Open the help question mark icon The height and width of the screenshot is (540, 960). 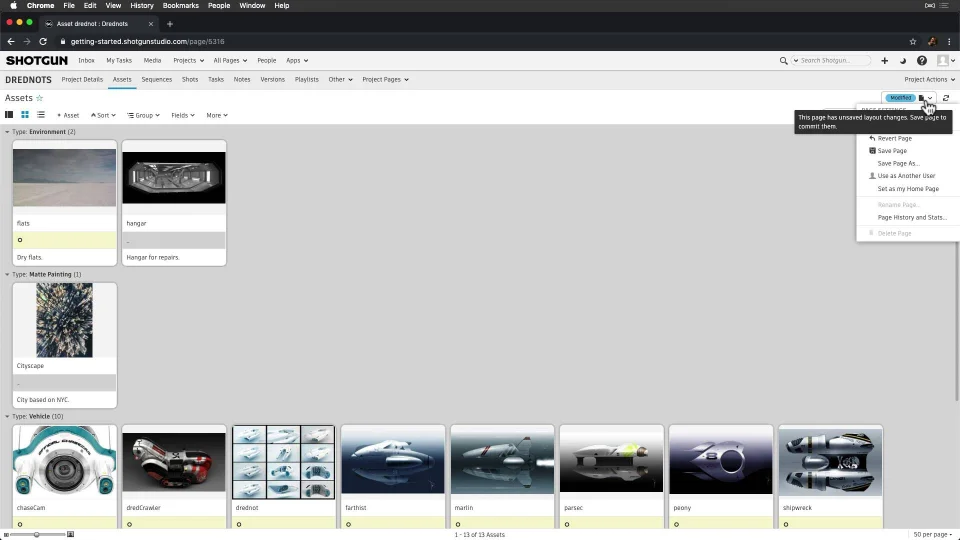click(x=922, y=61)
